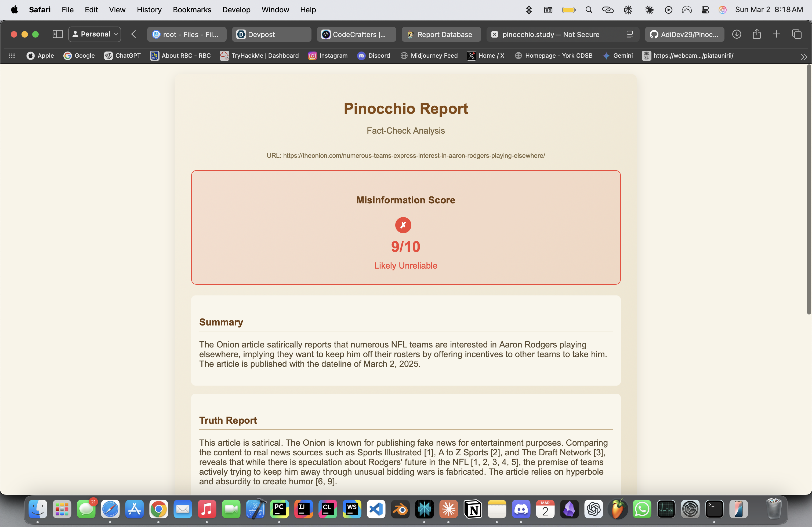Toggle the Safari sidebar button
This screenshot has height=527, width=812.
coord(57,34)
